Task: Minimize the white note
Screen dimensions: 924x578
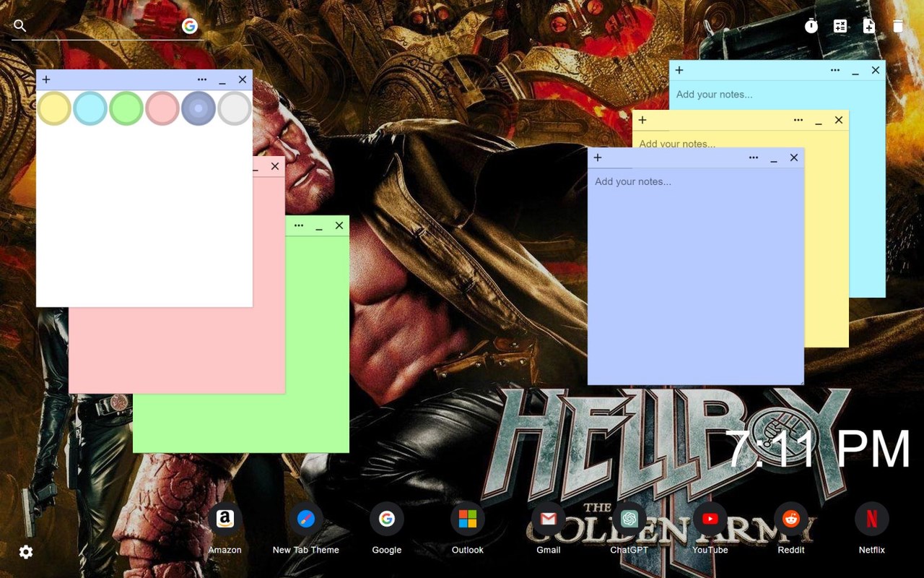Action: pyautogui.click(x=222, y=81)
